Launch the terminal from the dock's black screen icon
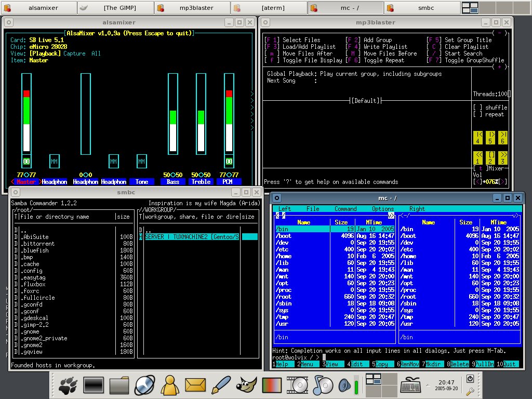The width and height of the screenshot is (532, 399). tap(94, 385)
